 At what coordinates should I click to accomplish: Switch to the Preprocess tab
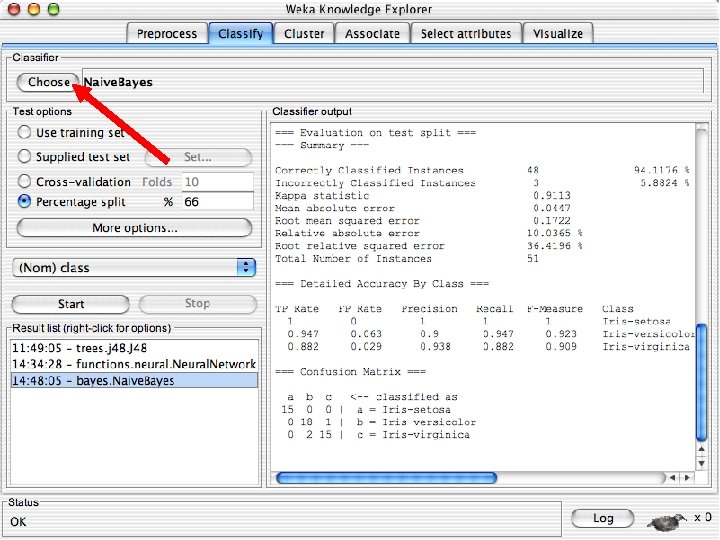pyautogui.click(x=167, y=34)
